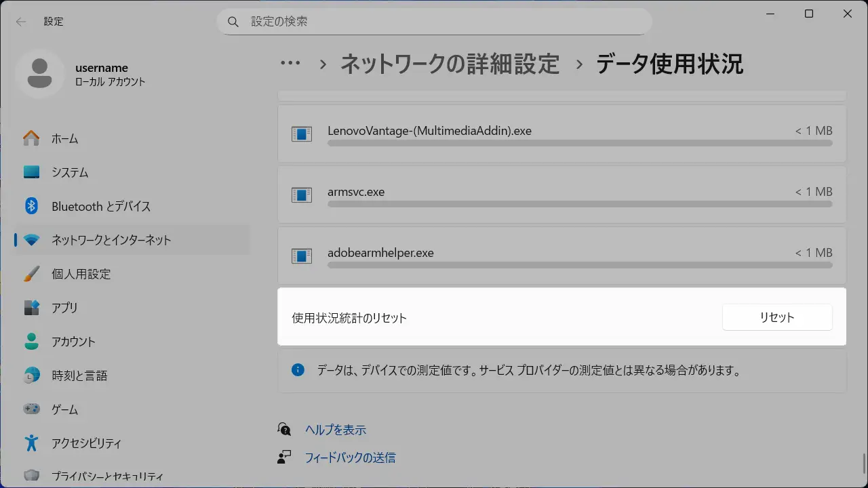Select the personalization paintbrush icon
868x488 pixels.
[31, 274]
